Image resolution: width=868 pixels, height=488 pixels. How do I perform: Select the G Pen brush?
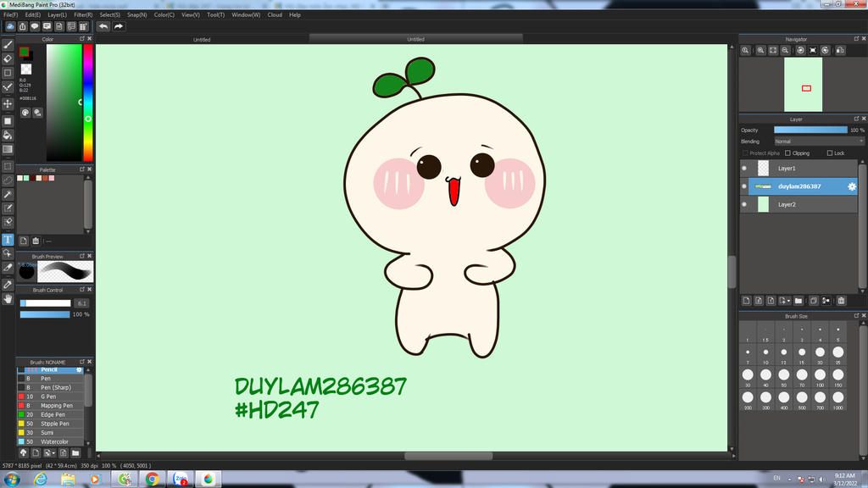50,396
